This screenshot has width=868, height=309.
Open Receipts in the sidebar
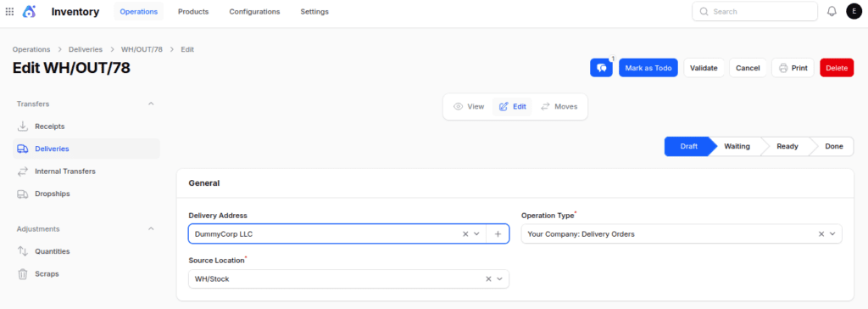(86, 126)
